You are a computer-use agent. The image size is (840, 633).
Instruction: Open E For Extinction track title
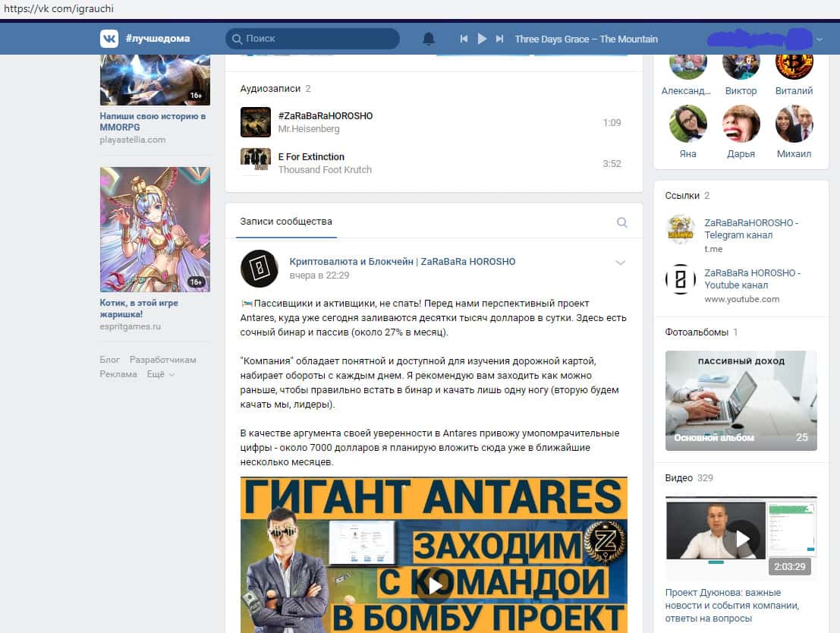(311, 156)
